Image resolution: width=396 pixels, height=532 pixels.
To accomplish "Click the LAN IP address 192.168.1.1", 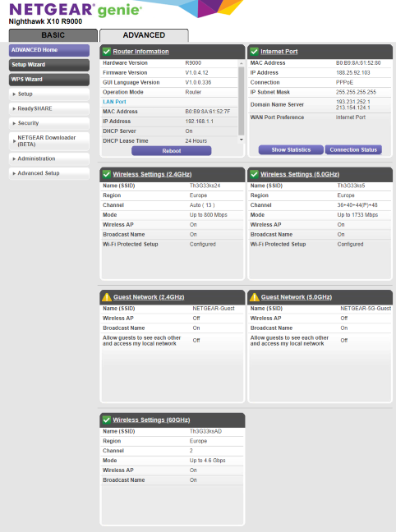I will [200, 122].
